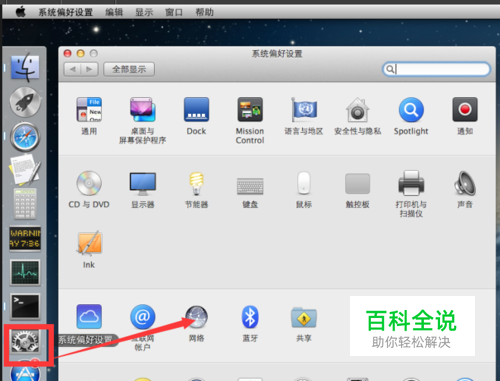
Task: Open 打印机与扫描仪 preferences
Action: (411, 183)
